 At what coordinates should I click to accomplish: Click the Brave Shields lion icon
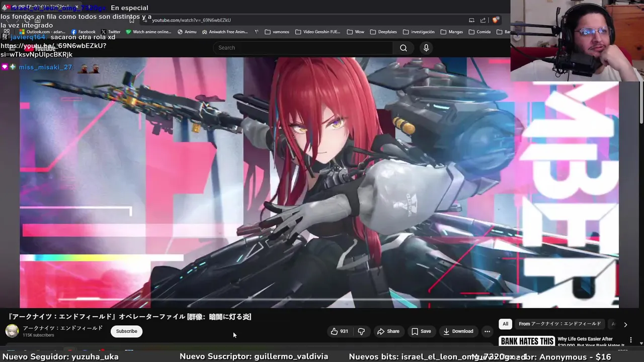click(x=496, y=20)
